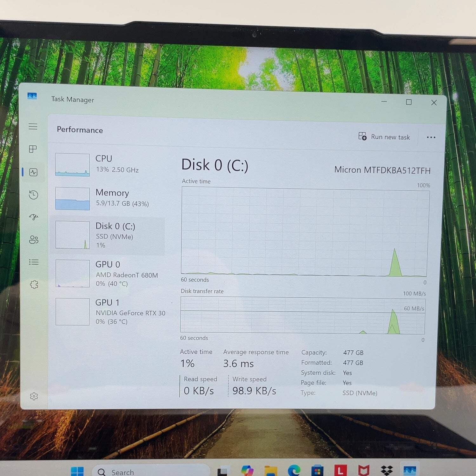Click the SSD (NVMe) Type value
This screenshot has width=476, height=476.
tap(360, 393)
